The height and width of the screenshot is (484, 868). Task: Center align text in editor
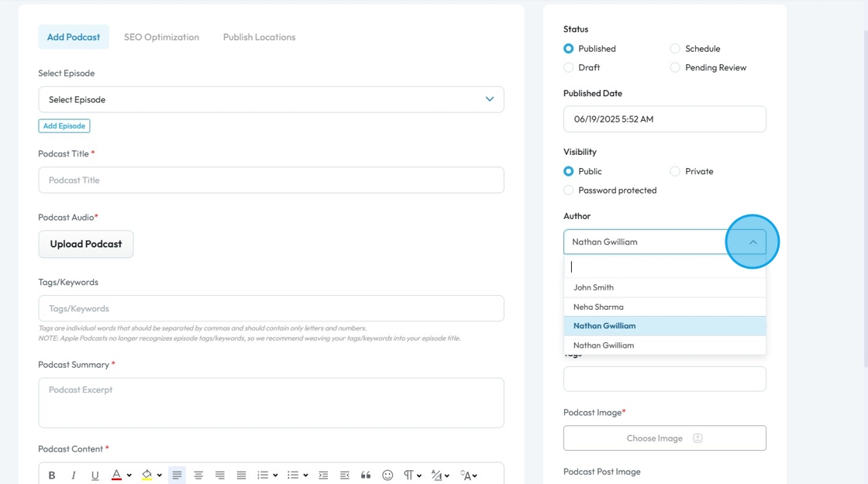point(198,475)
